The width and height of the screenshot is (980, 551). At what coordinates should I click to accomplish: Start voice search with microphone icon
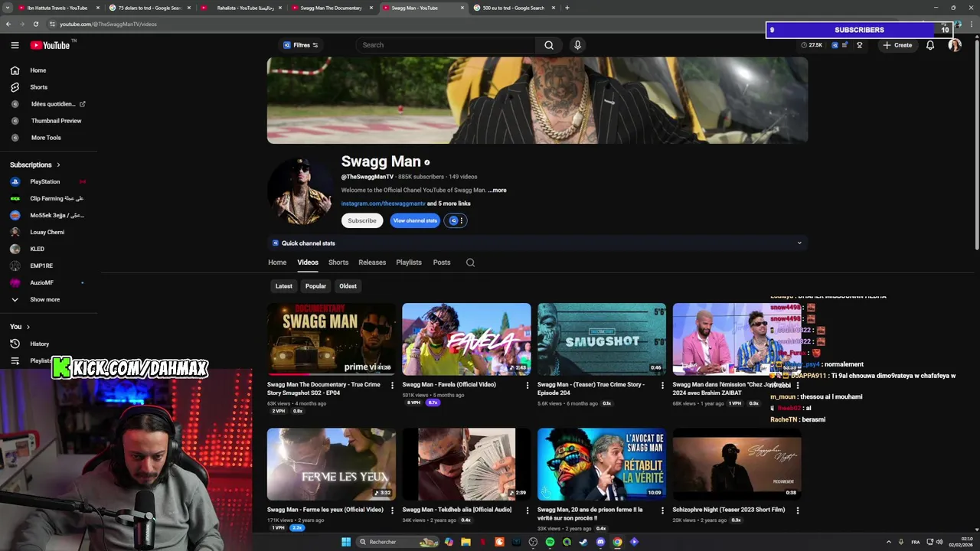click(577, 45)
